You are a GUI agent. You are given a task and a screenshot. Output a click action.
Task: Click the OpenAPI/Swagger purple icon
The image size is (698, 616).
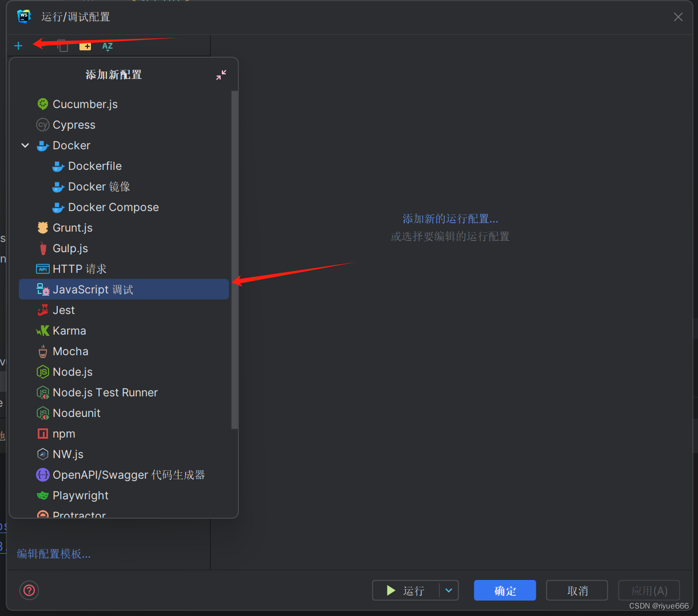[43, 475]
